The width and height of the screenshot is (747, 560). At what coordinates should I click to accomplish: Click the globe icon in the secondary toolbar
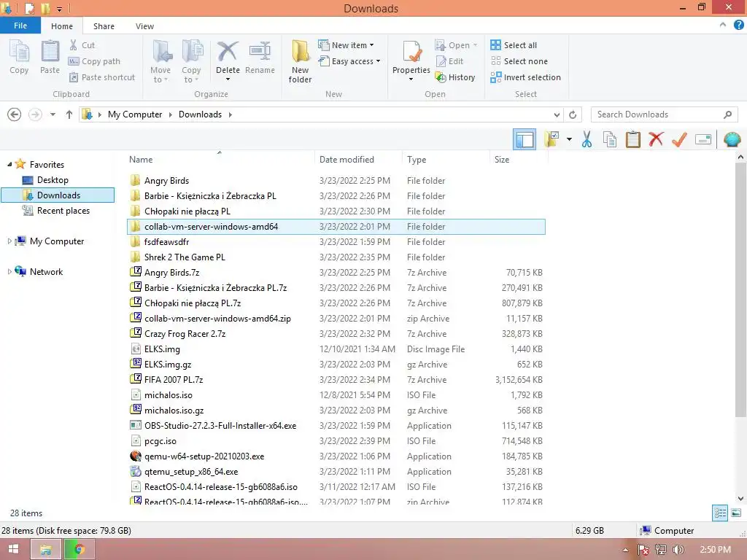pyautogui.click(x=732, y=139)
